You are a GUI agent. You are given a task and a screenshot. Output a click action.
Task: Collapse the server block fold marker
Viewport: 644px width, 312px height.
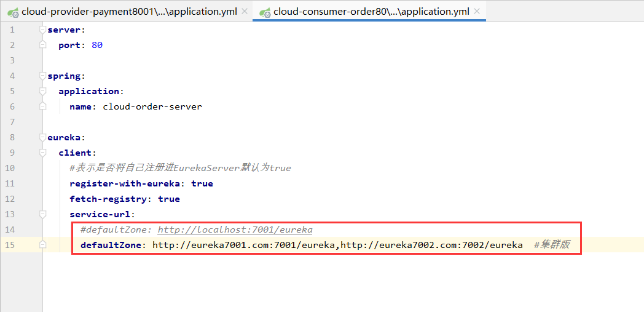42,30
